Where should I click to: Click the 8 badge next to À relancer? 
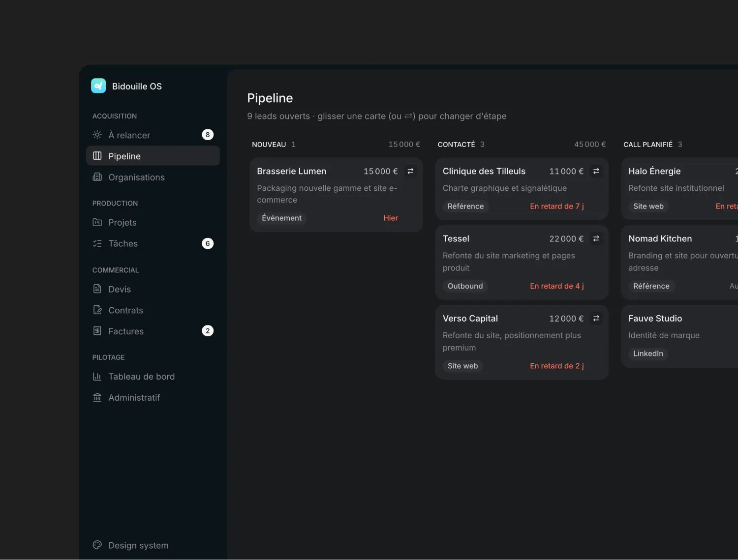(208, 135)
